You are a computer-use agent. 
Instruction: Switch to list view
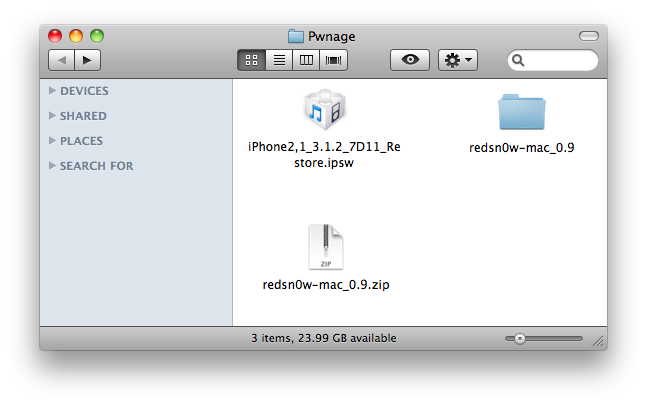pos(279,60)
